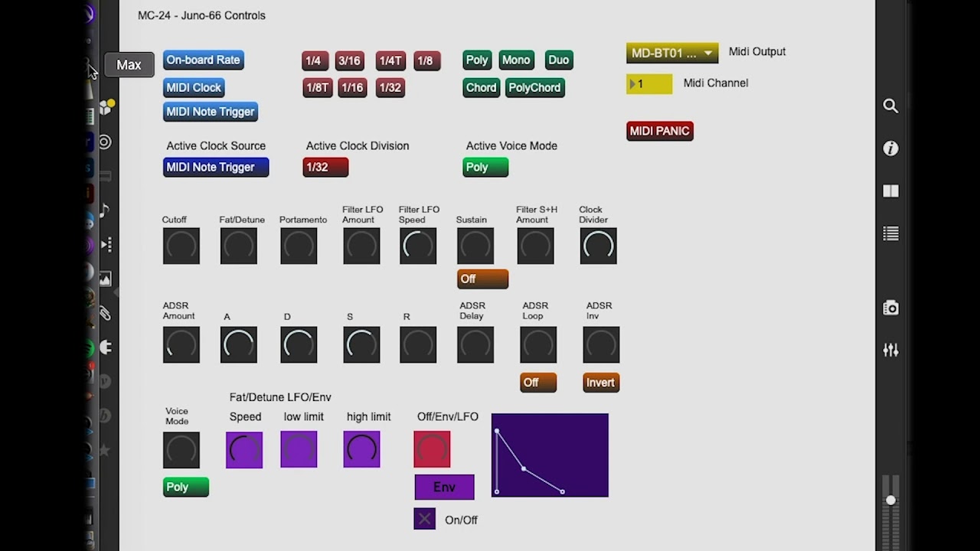This screenshot has height=551, width=980.
Task: Toggle green Poly under Voice Mode knob
Action: point(185,487)
